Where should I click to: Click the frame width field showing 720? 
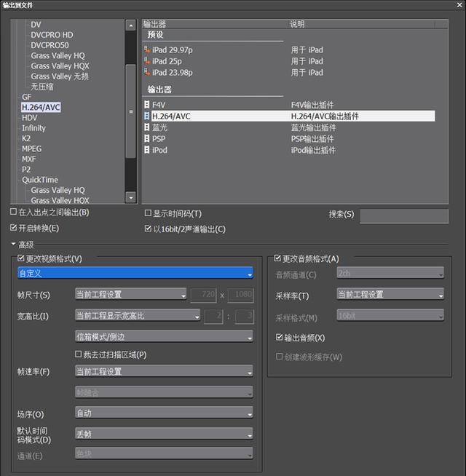[x=204, y=295]
